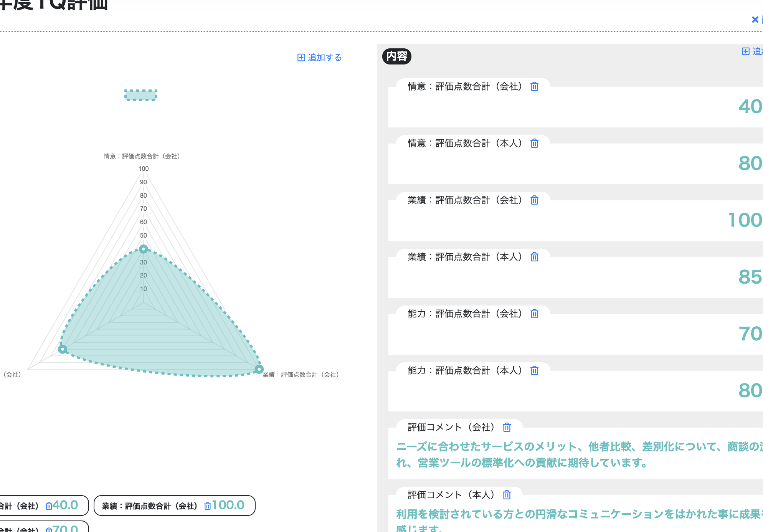Click trash icon in 業績 chart tag showing 100.0

[x=208, y=506]
